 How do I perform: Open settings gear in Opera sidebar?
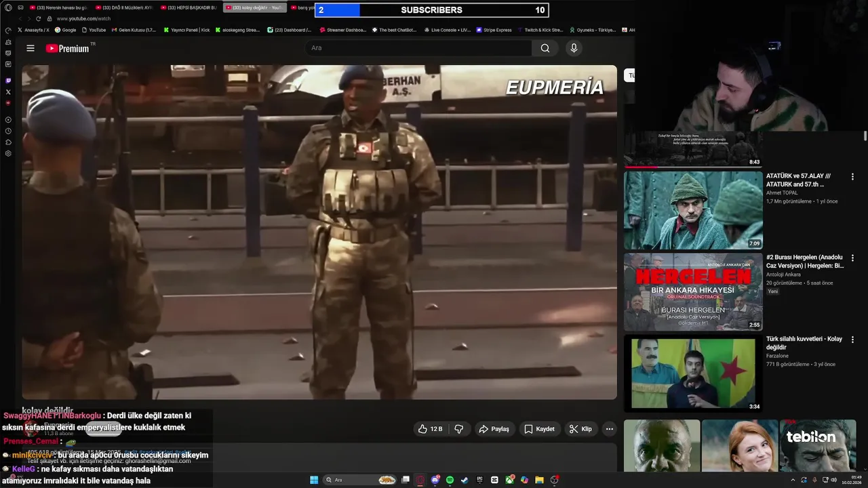click(8, 153)
